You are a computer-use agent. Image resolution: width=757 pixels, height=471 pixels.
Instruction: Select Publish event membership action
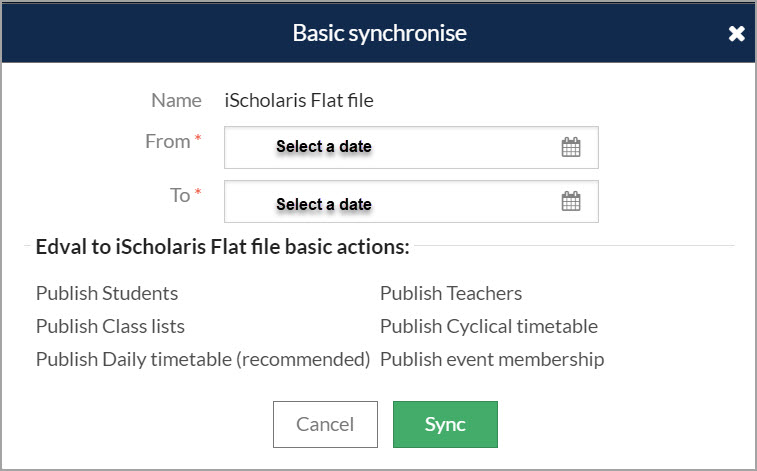click(x=492, y=359)
